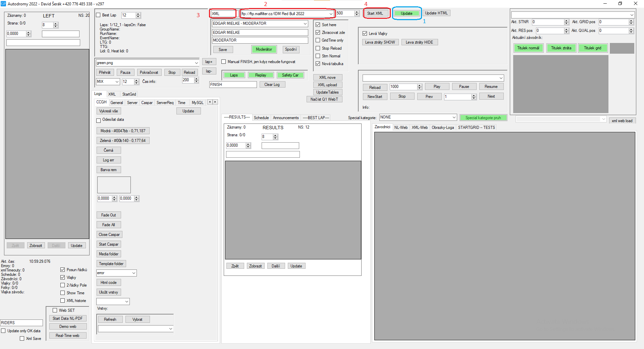Expand the FTP address combo box
Viewport: 644px width, 349px height.
point(331,14)
